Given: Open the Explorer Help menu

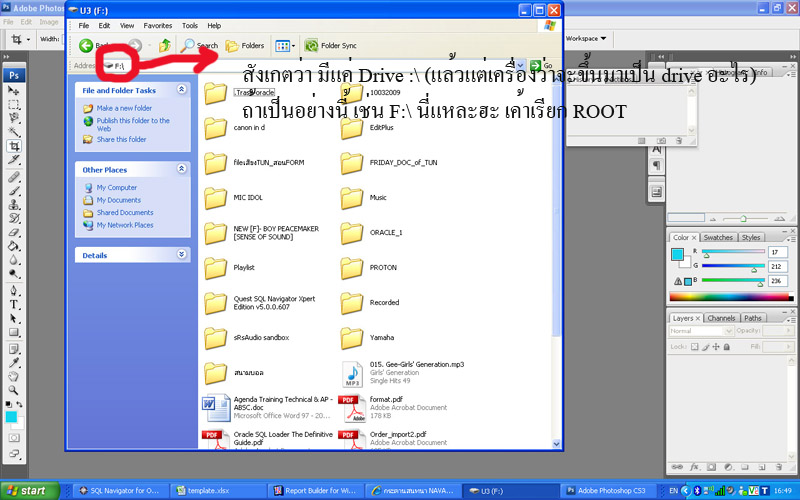Looking at the screenshot, I should click(x=214, y=26).
